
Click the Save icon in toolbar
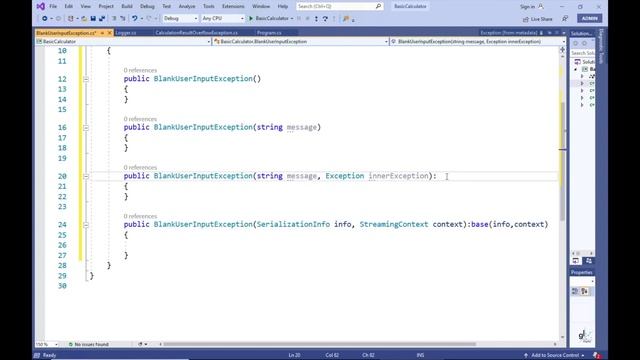[x=93, y=18]
